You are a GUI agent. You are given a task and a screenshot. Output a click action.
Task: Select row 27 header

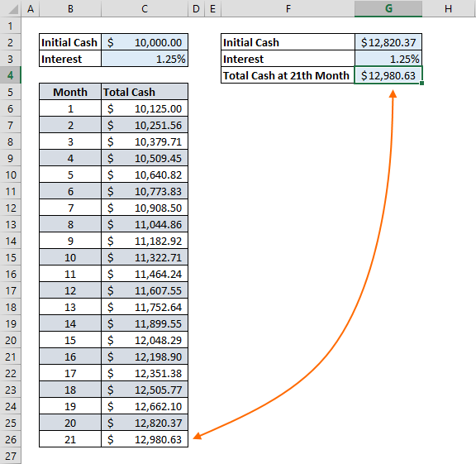[x=10, y=456]
